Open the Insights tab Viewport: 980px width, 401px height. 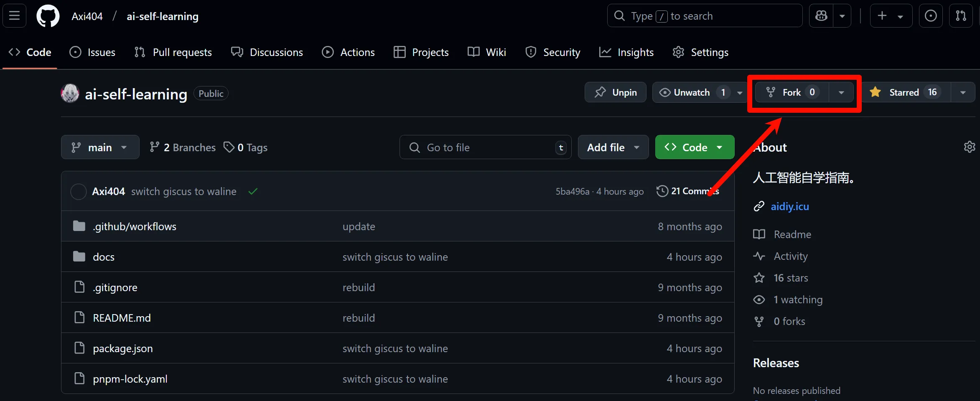click(x=626, y=52)
